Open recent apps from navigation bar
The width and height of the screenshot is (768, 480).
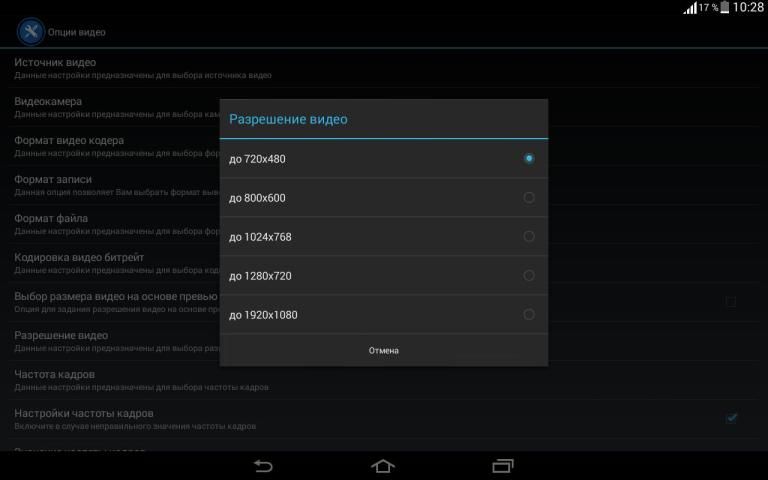503,465
